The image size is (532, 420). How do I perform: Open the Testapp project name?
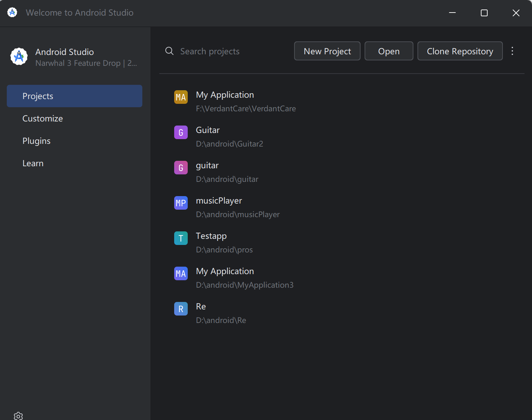[x=211, y=236]
